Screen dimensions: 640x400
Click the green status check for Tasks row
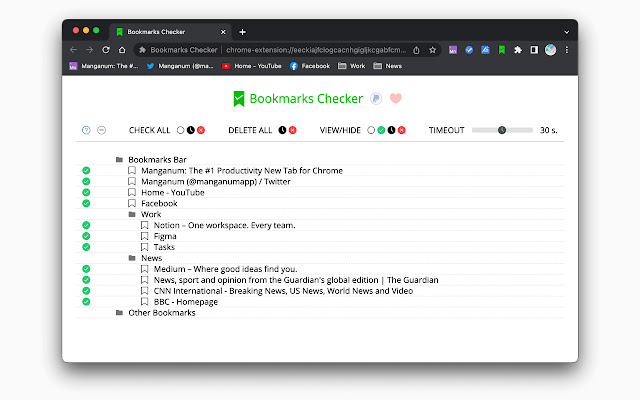86,247
